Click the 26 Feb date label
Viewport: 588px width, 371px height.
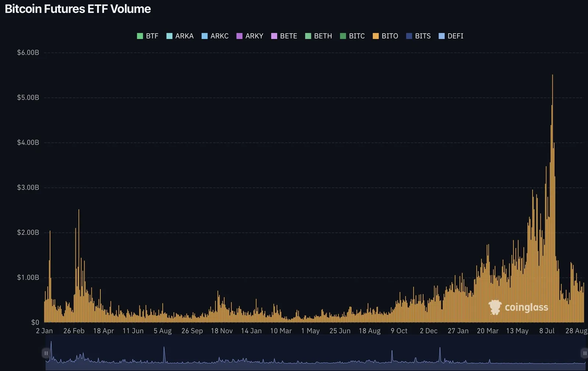[74, 331]
